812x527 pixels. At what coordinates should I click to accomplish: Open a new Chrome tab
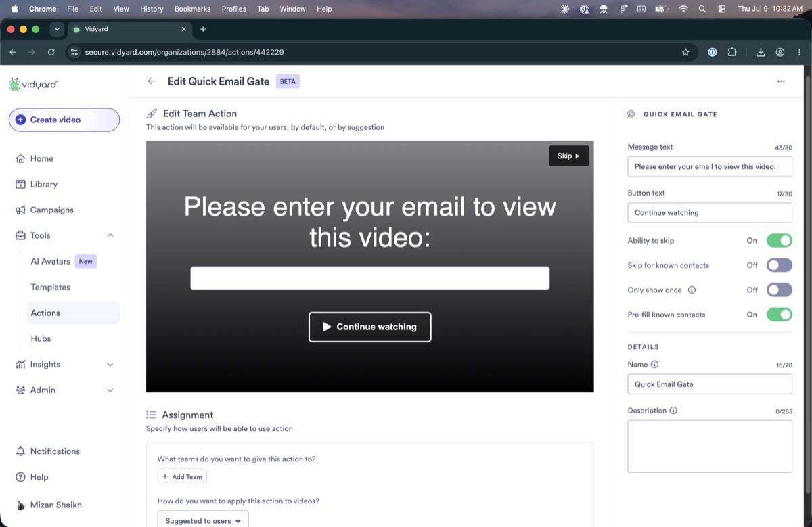[x=203, y=29]
